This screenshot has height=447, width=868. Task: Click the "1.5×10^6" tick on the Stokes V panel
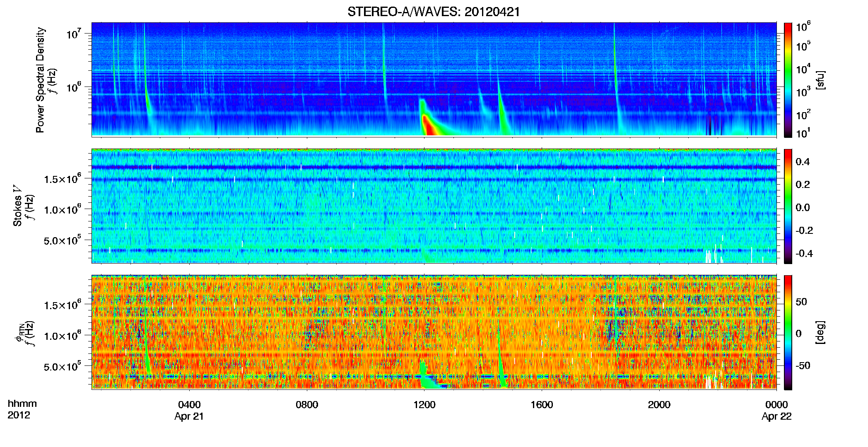[x=63, y=178]
